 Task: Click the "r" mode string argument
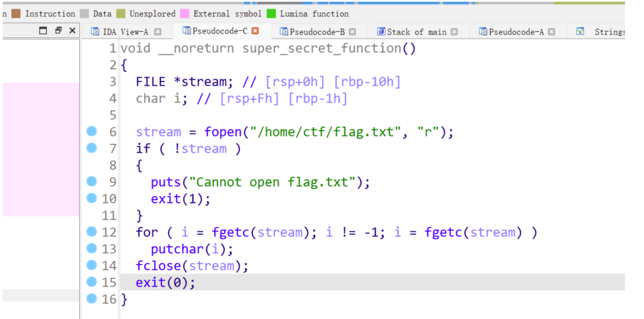coord(428,132)
